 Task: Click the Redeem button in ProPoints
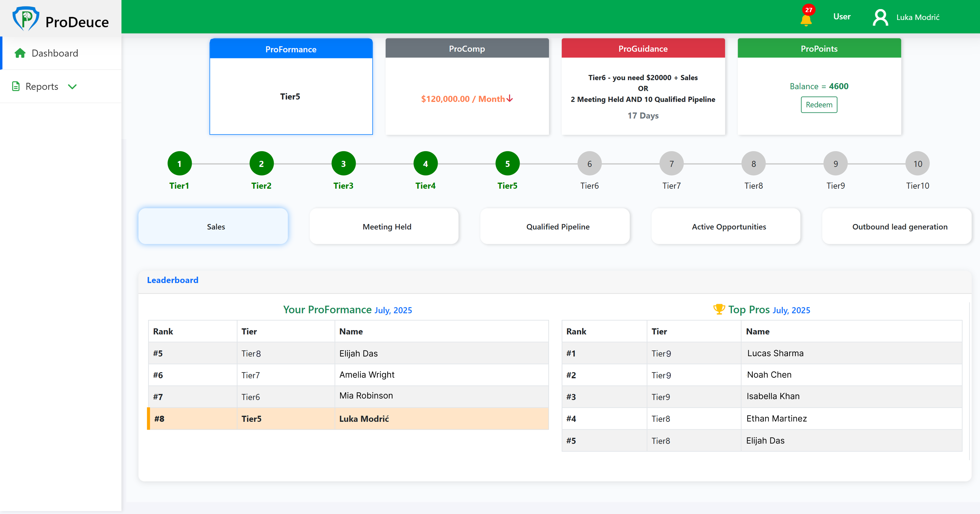[x=819, y=105]
